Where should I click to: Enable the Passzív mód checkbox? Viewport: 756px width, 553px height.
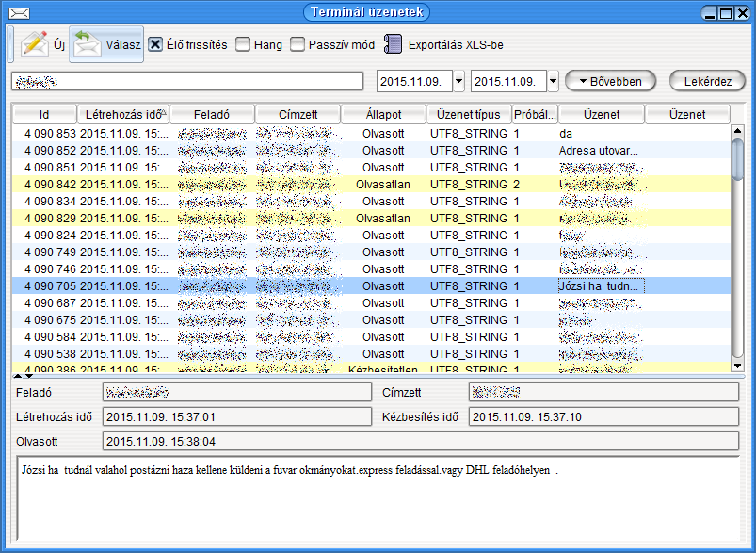[x=298, y=44]
